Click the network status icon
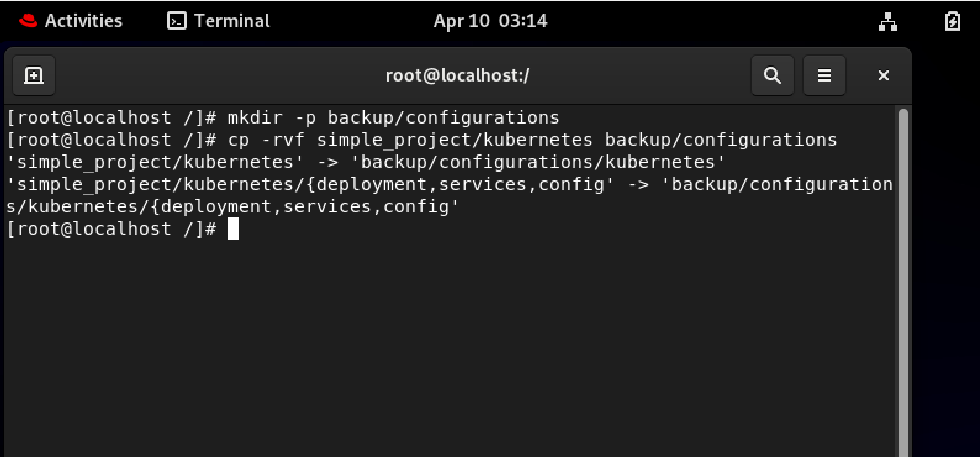The height and width of the screenshot is (457, 980). point(888,21)
